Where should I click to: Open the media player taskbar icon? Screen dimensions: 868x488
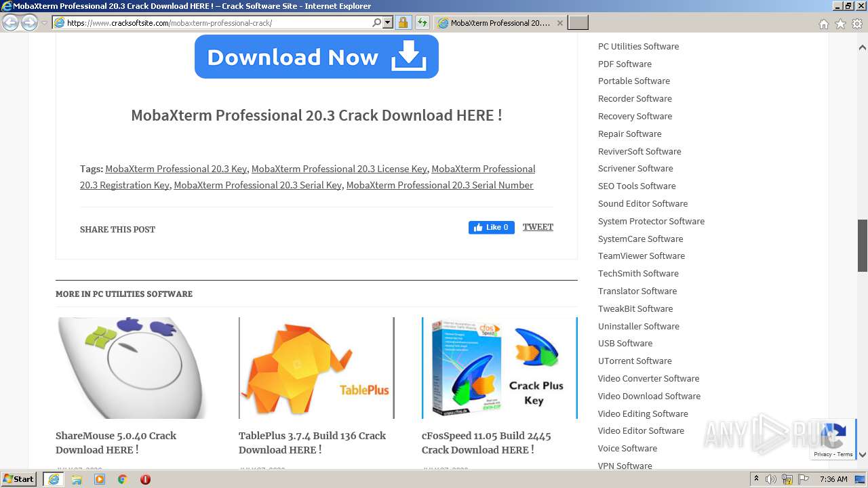pyautogui.click(x=100, y=479)
